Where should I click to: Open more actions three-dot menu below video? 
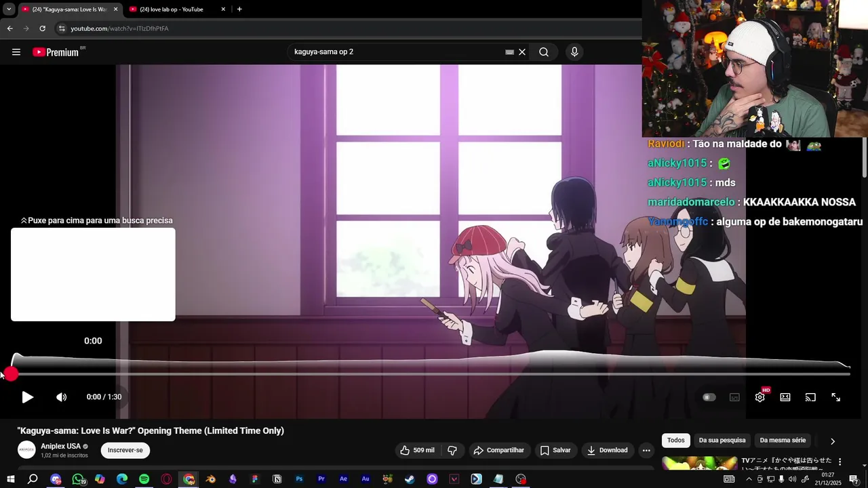coord(646,450)
